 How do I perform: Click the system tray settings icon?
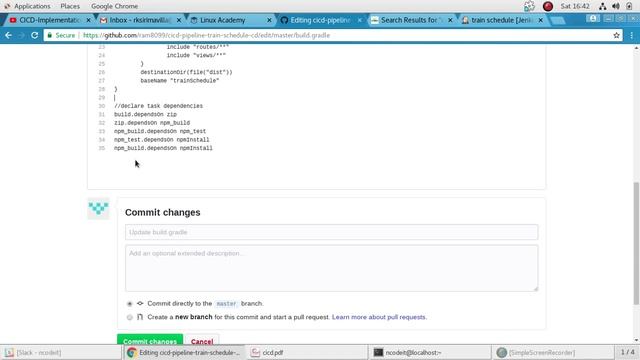(x=529, y=6)
